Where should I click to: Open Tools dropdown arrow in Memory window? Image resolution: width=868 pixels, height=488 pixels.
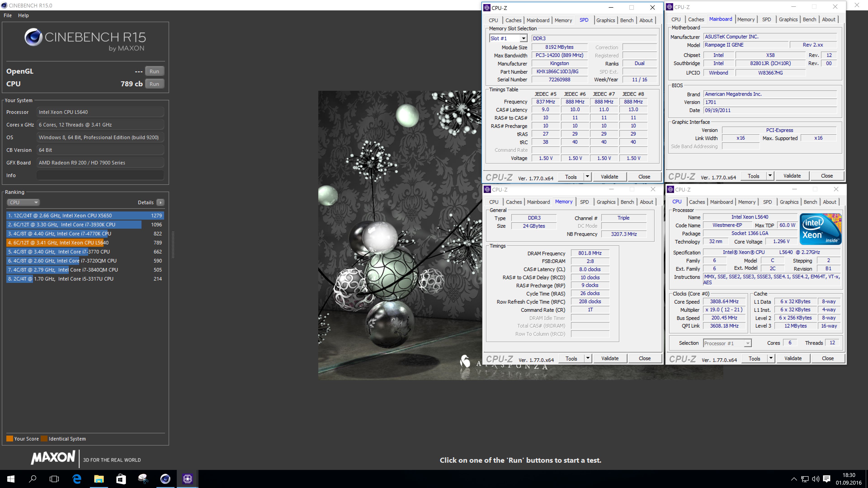588,358
